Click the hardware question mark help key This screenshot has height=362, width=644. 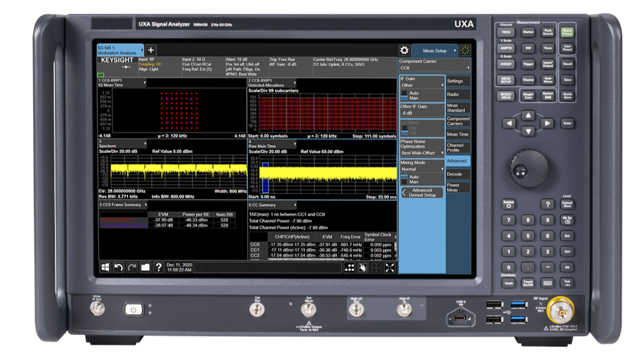[x=547, y=204]
